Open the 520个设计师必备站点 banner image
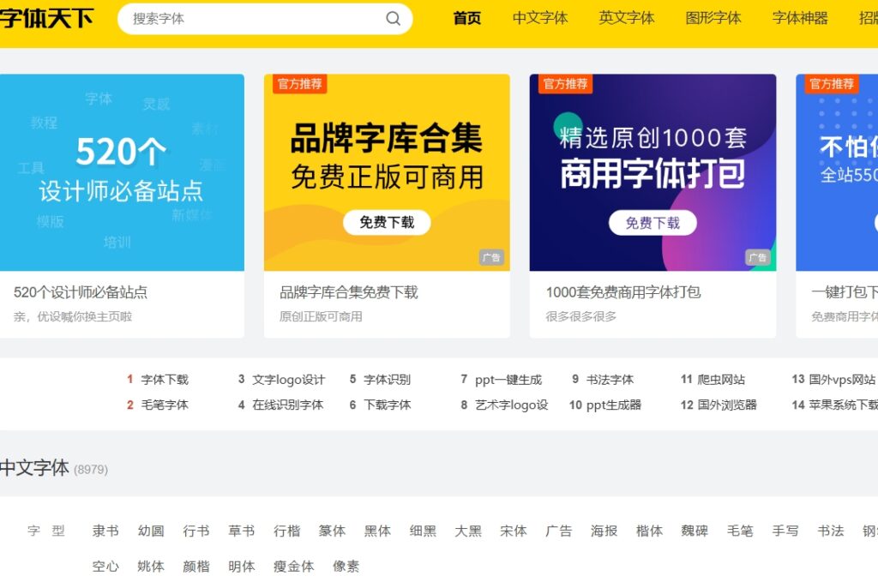Viewport: 878px width, 588px height. 122,172
